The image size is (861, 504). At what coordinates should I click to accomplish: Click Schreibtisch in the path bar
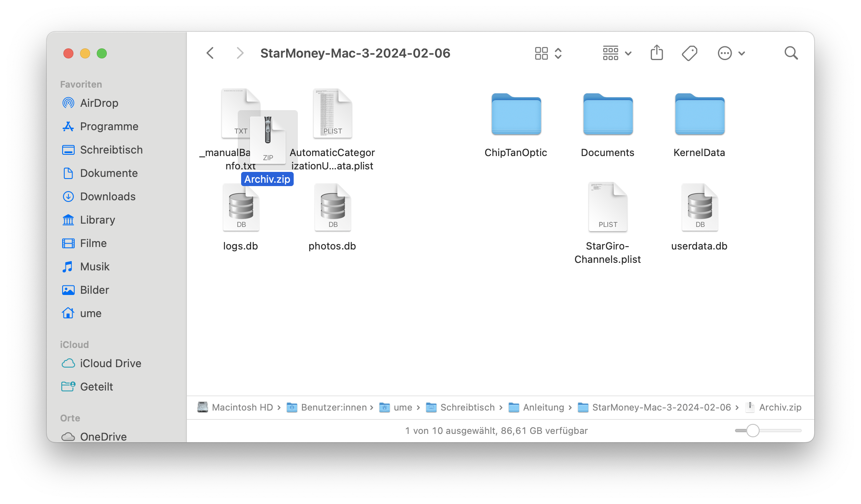[467, 407]
